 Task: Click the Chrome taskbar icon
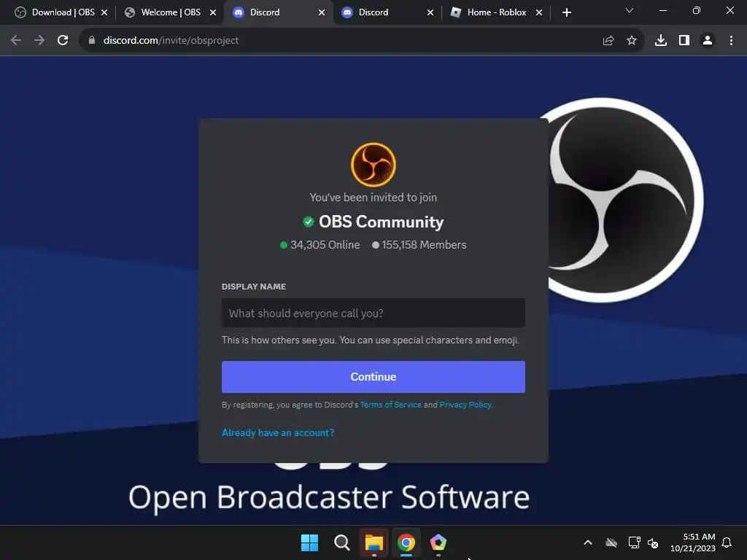pos(406,542)
